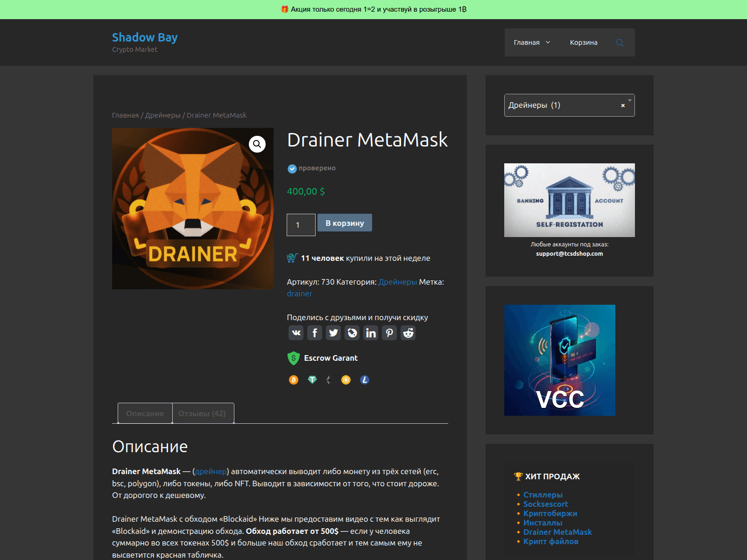
Task: Share on Facebook icon
Action: pyautogui.click(x=315, y=333)
